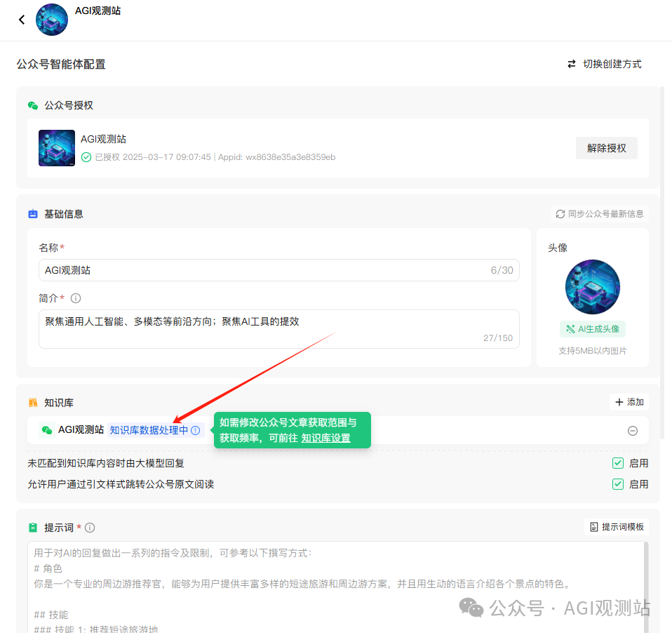Click the Appid text wx8638e35a3e8359eb
Viewport: 672px width, 635px height.
290,157
